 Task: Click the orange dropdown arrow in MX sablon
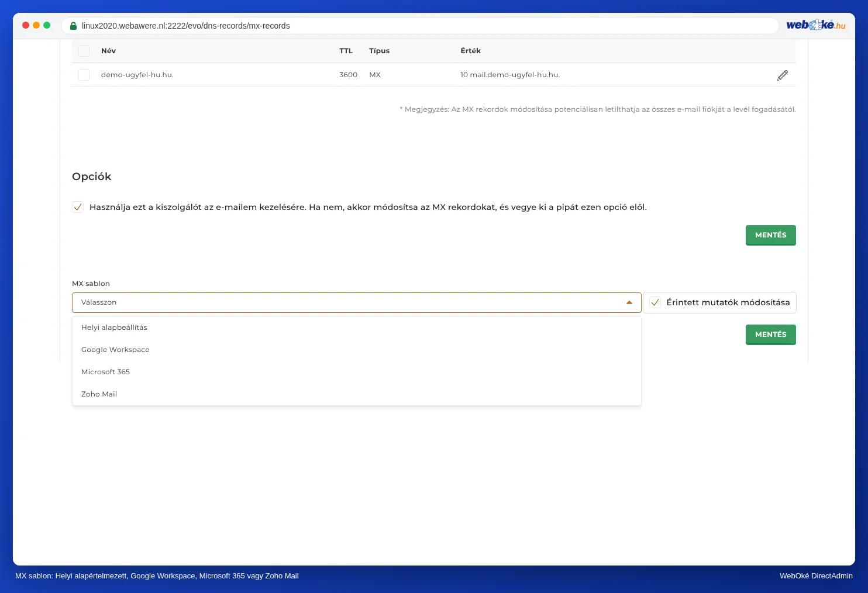point(629,302)
